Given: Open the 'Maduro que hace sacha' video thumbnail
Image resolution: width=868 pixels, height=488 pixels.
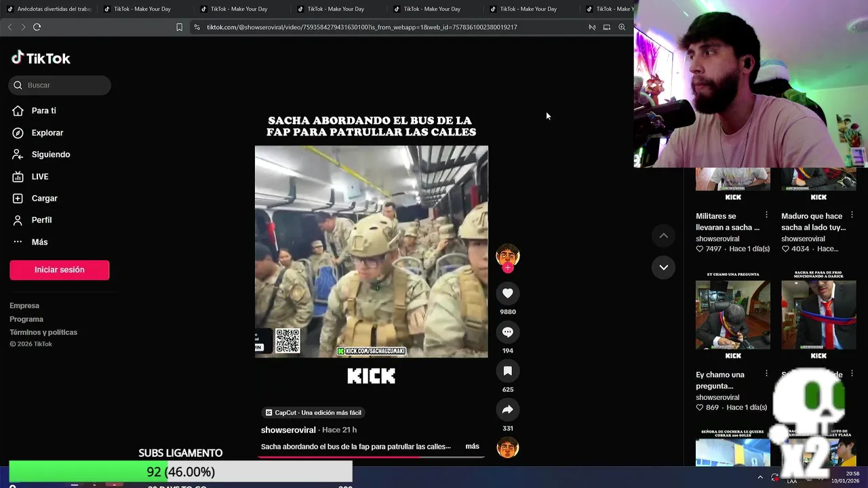Looking at the screenshot, I should (818, 184).
